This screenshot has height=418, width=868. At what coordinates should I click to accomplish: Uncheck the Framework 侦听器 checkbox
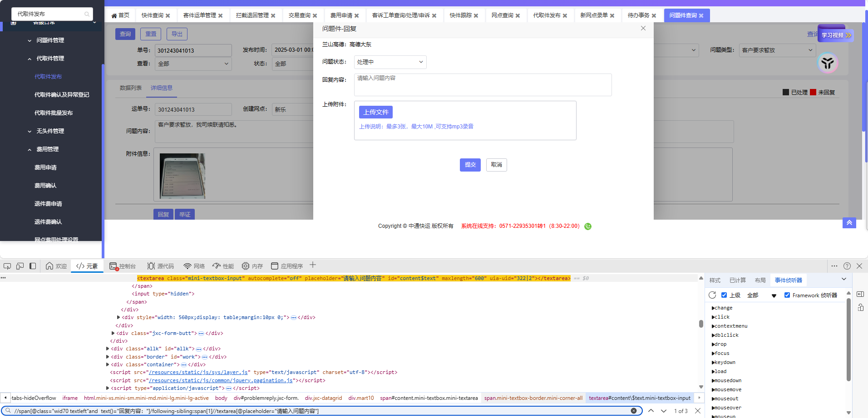pyautogui.click(x=787, y=295)
